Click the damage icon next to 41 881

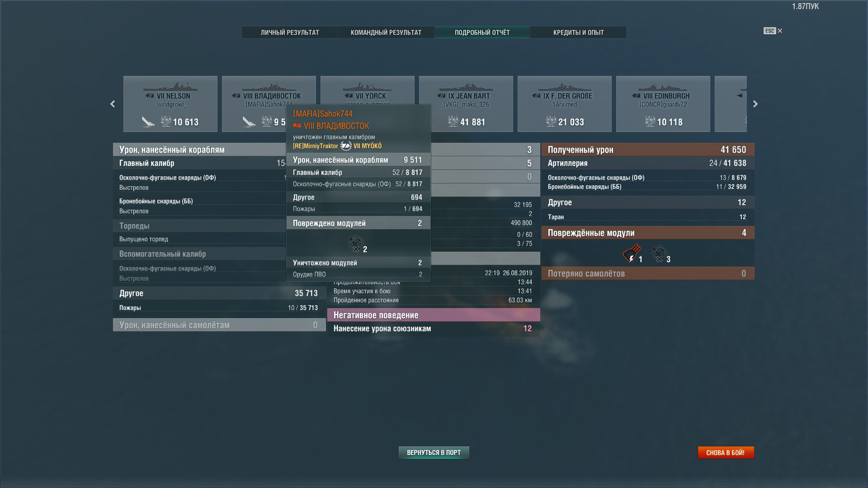click(453, 121)
